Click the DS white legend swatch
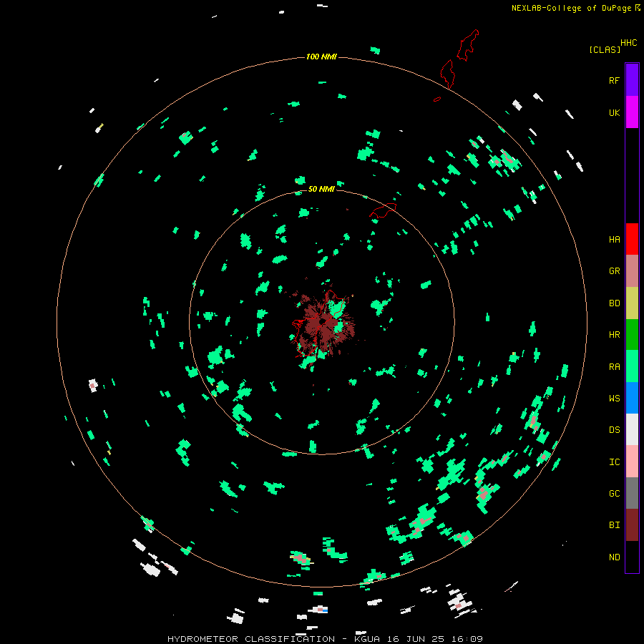 click(x=632, y=429)
